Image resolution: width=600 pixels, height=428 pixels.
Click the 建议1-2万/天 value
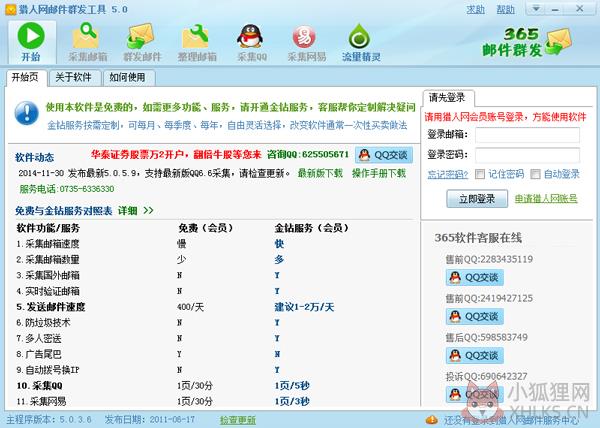(x=304, y=307)
